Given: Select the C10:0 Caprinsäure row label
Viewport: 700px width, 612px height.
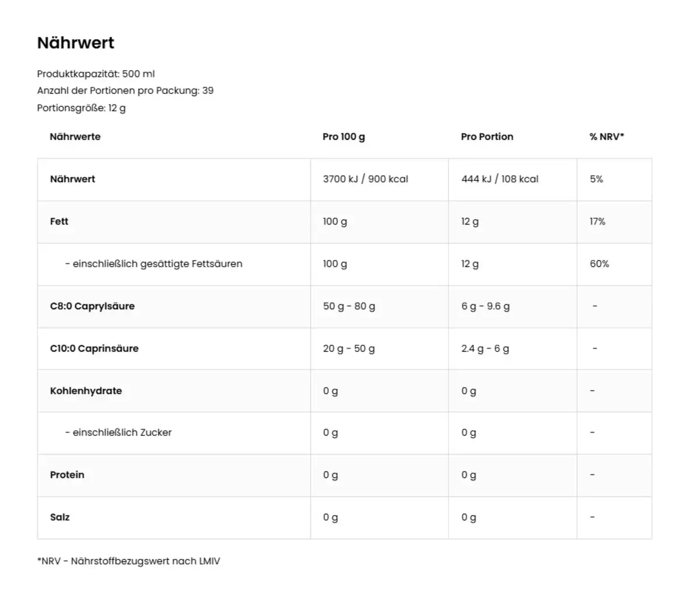Looking at the screenshot, I should pos(94,349).
